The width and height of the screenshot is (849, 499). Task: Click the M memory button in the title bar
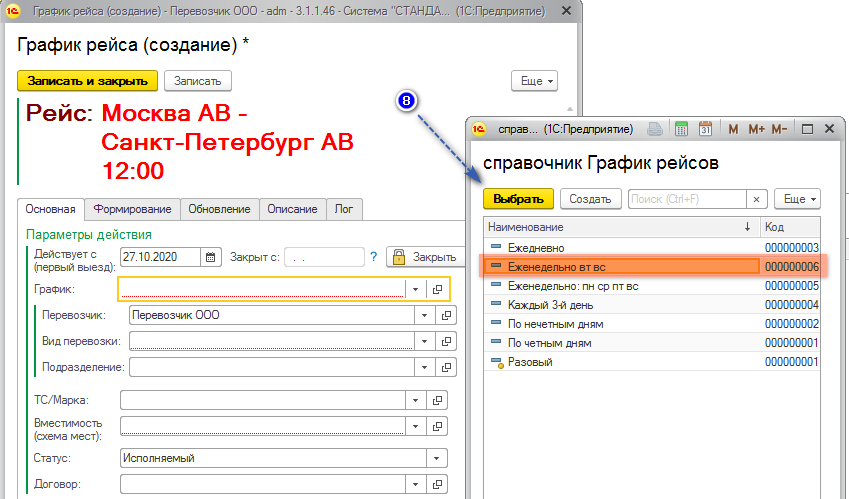[x=733, y=129]
